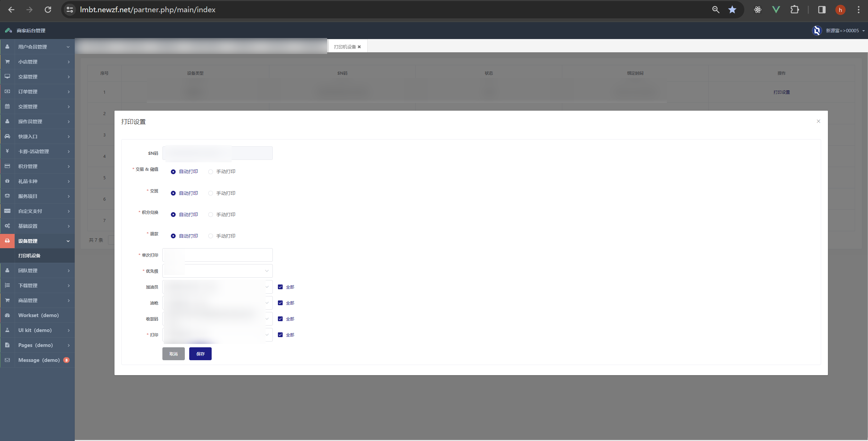
Task: Expand the 下载管理 sidebar section
Action: click(x=37, y=286)
